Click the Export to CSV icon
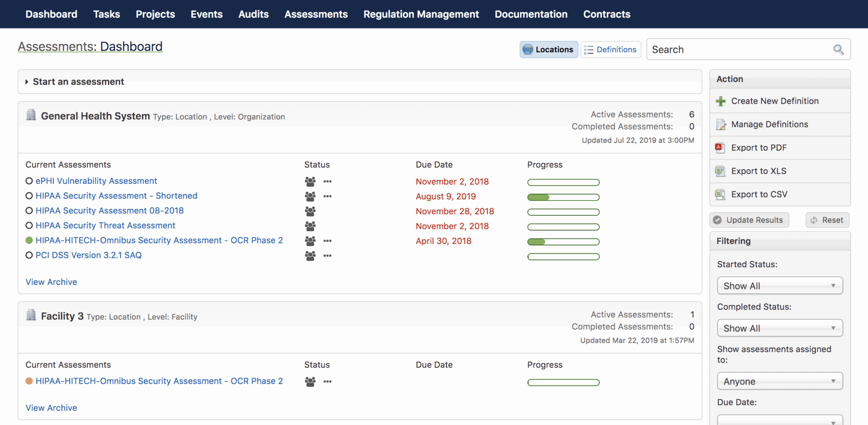 [720, 195]
